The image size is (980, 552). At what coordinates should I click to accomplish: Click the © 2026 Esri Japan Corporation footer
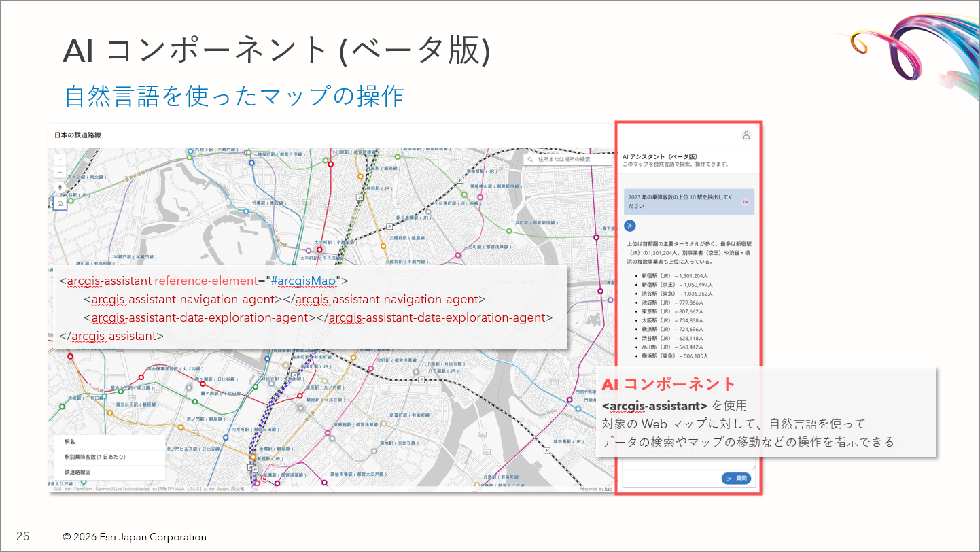point(135,537)
